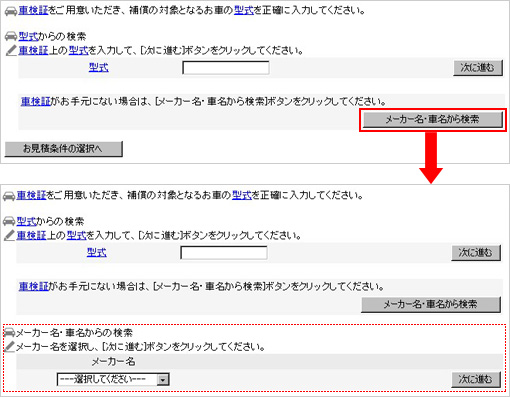Click メーカー名 column label above the dropdown

(113, 362)
